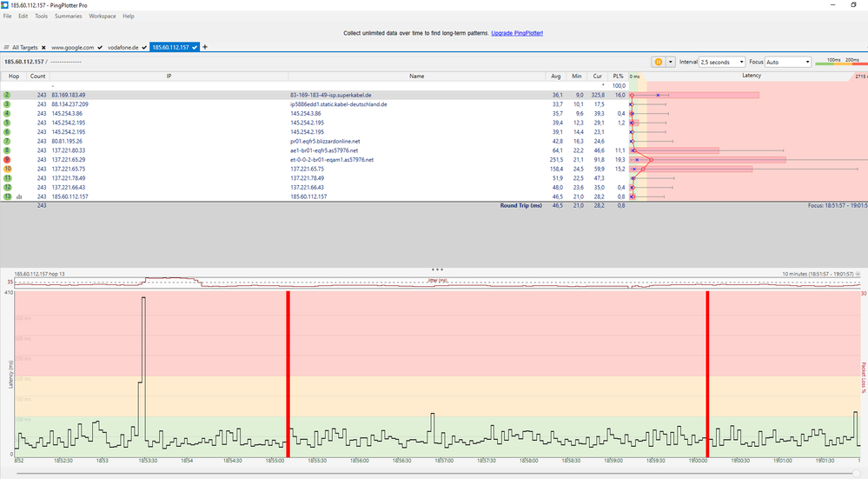Image resolution: width=868 pixels, height=479 pixels.
Task: Click the orange hop 10 status icon
Action: (x=7, y=169)
